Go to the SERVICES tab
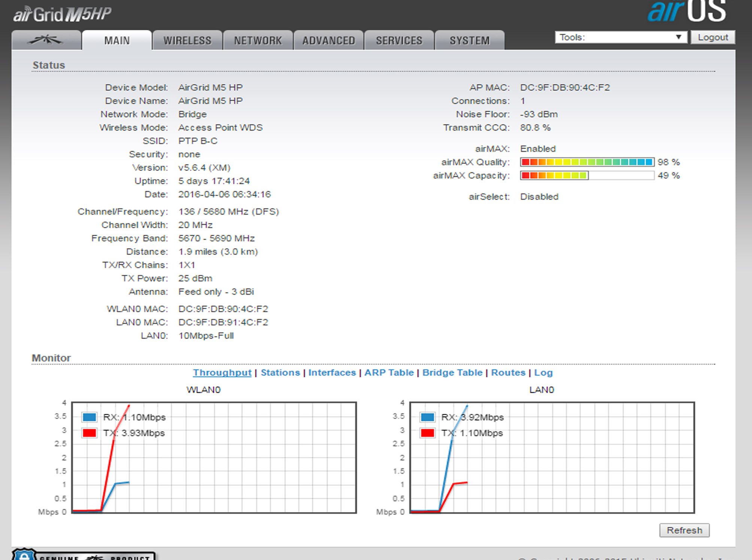The width and height of the screenshot is (752, 560). pos(399,40)
